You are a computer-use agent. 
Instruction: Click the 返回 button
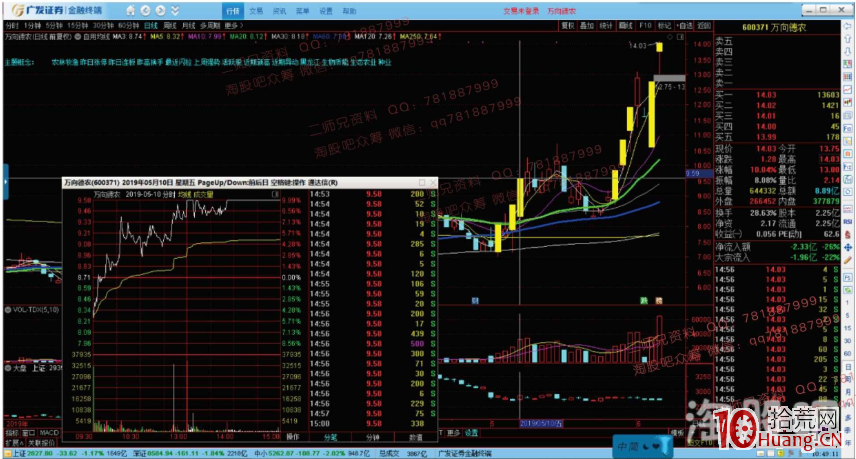tap(704, 26)
